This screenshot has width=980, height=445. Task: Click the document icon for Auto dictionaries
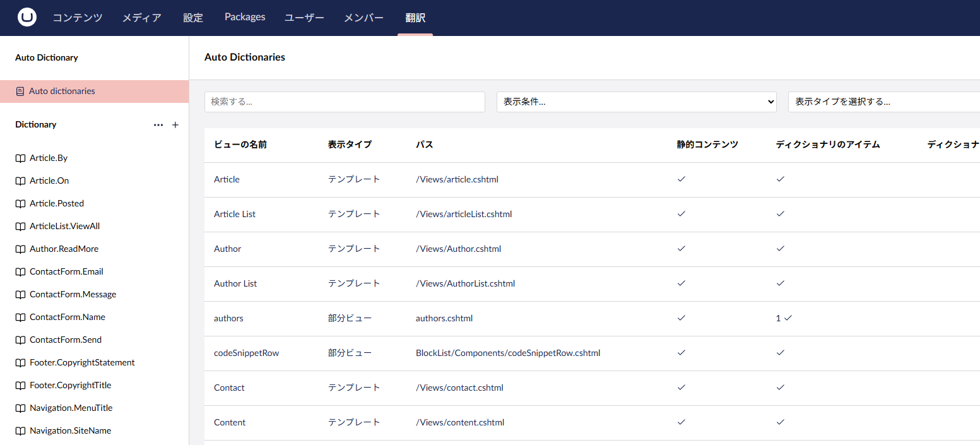(x=20, y=92)
